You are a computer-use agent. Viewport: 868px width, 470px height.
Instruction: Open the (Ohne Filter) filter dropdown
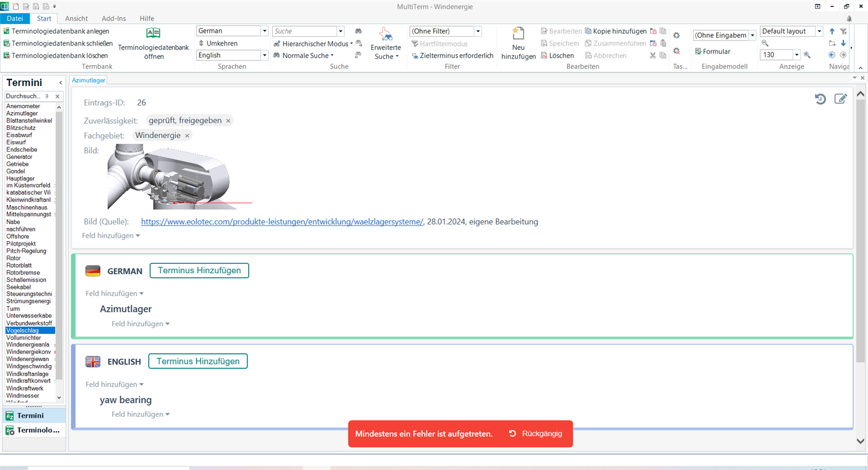[x=478, y=31]
